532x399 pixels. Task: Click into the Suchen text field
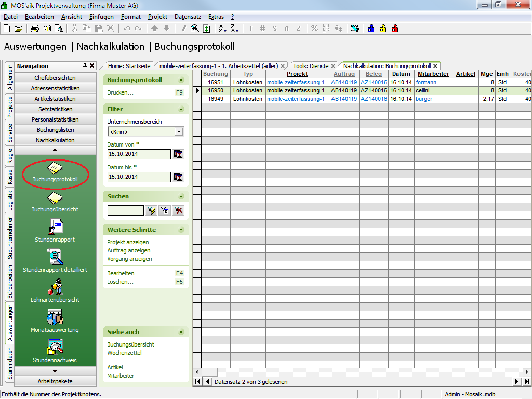click(125, 210)
